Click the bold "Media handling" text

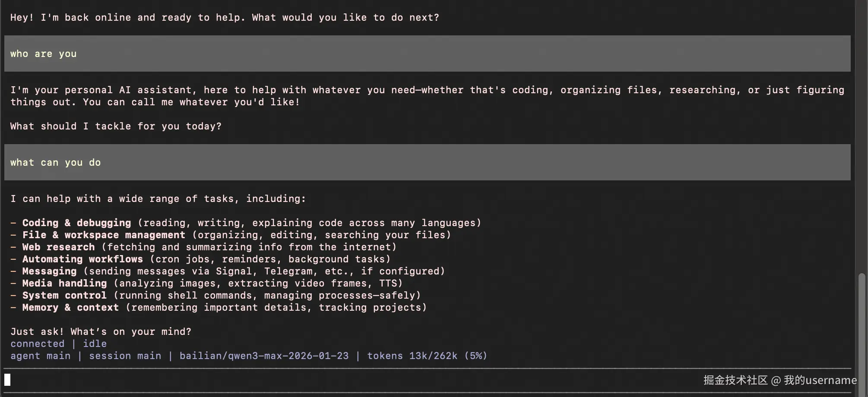point(64,284)
